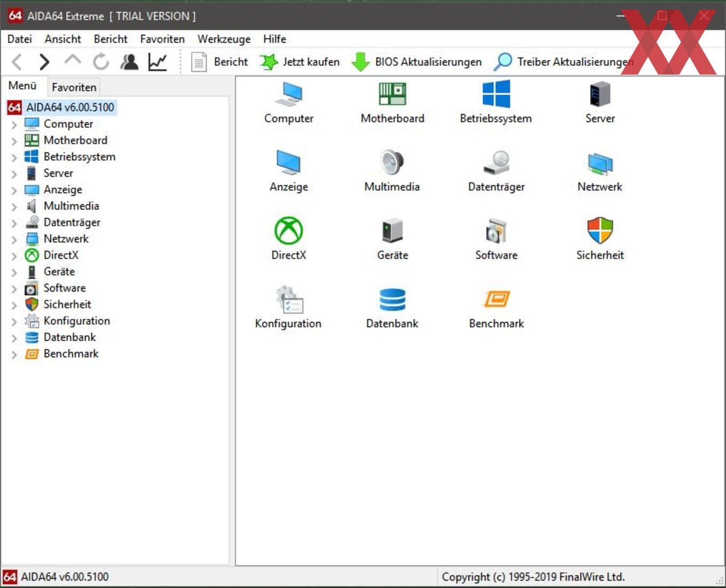Expand the DirectX tree node
The image size is (726, 588).
[x=14, y=256]
